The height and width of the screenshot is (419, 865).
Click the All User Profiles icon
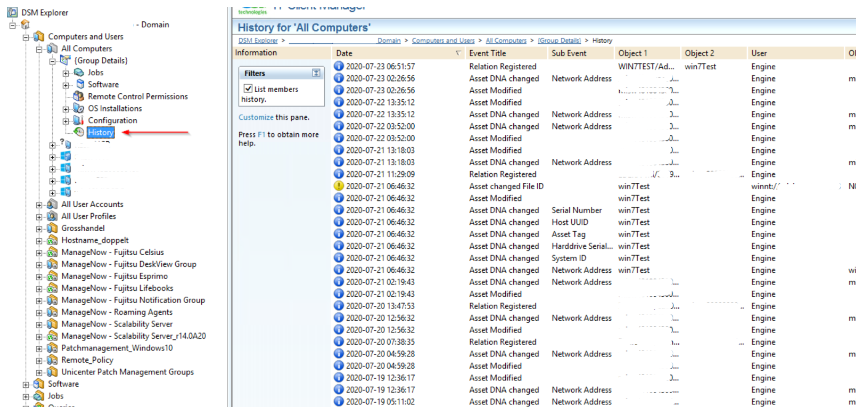pyautogui.click(x=51, y=216)
